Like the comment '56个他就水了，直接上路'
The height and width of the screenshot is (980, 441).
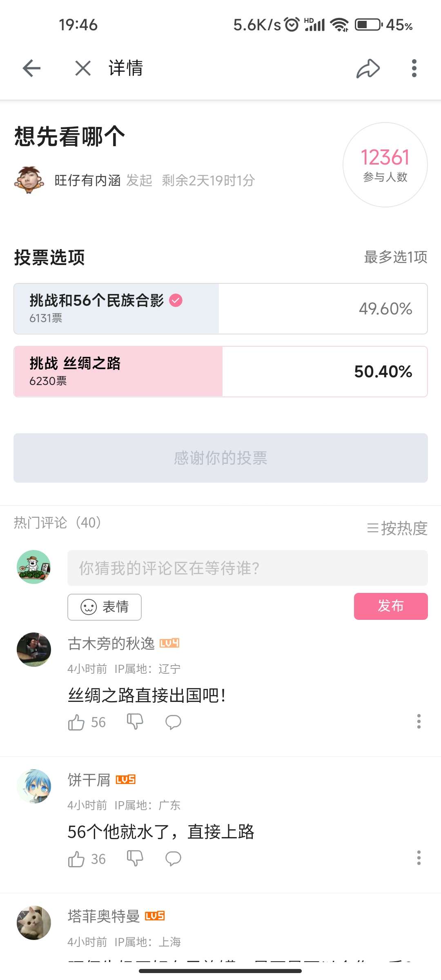(76, 859)
